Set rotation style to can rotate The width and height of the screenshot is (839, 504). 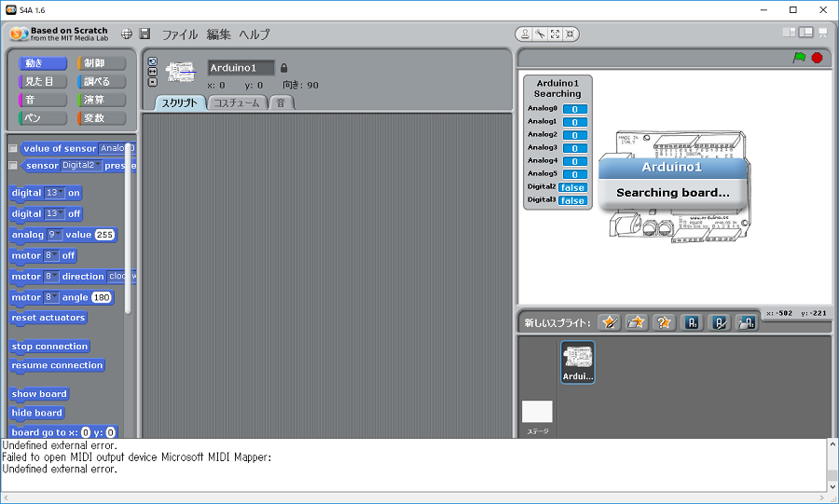pyautogui.click(x=153, y=61)
